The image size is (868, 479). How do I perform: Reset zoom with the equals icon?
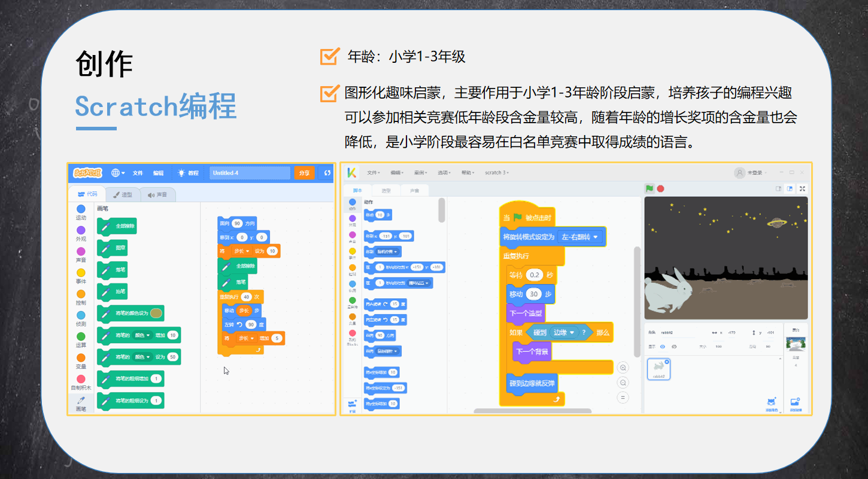[623, 397]
